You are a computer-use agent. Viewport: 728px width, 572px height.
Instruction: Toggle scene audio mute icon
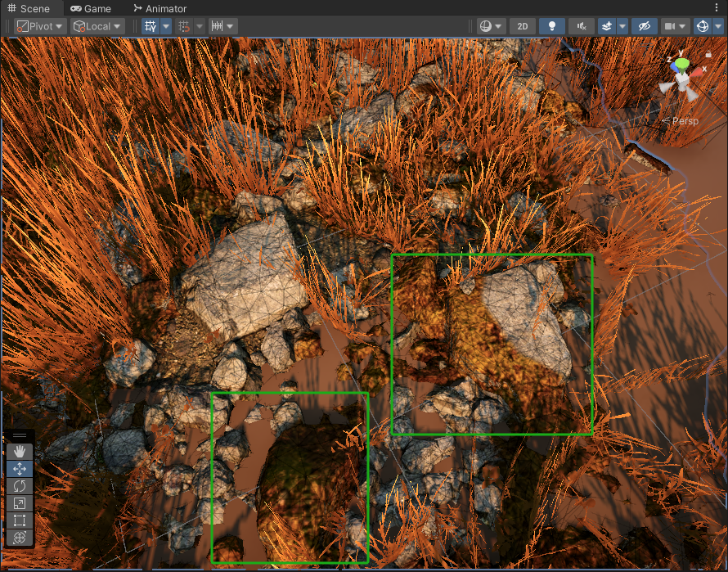tap(582, 26)
